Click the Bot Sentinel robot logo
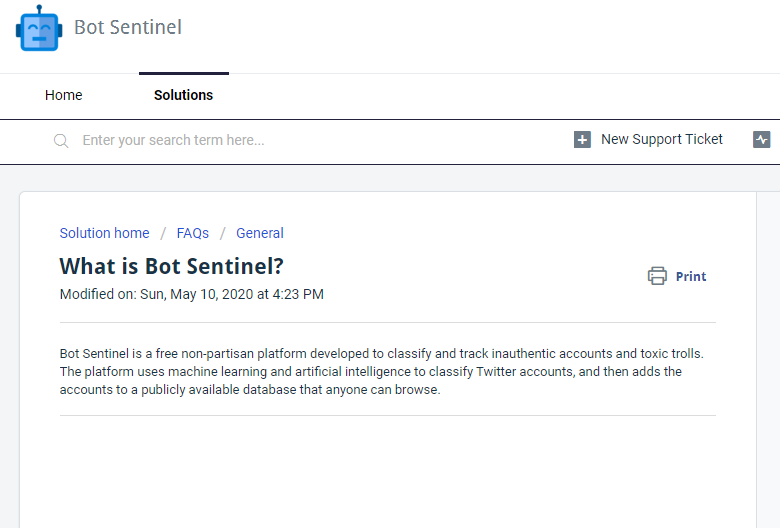The image size is (780, 528). [39, 28]
